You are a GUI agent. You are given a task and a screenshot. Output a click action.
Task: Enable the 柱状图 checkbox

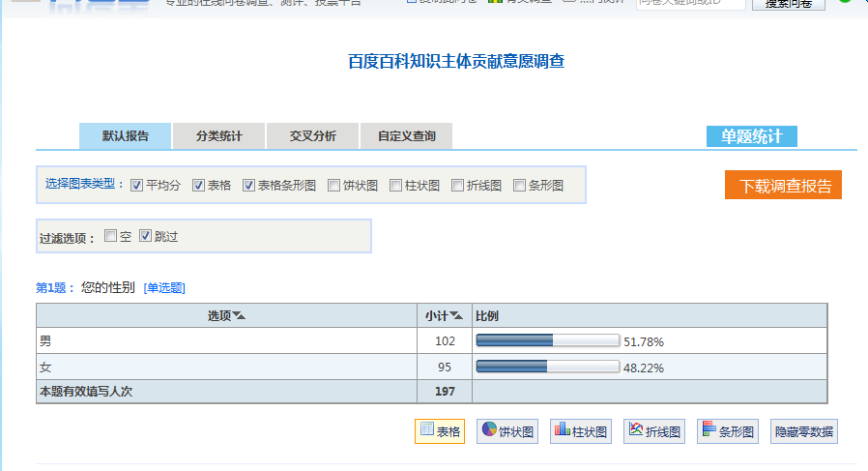pyautogui.click(x=395, y=186)
